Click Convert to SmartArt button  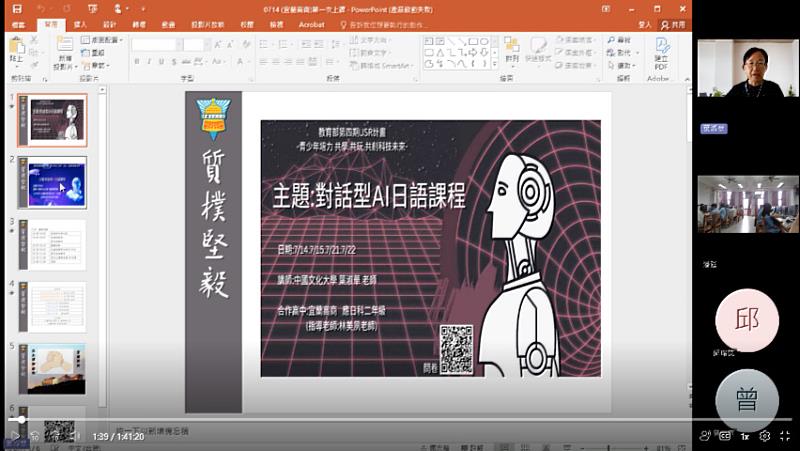381,65
